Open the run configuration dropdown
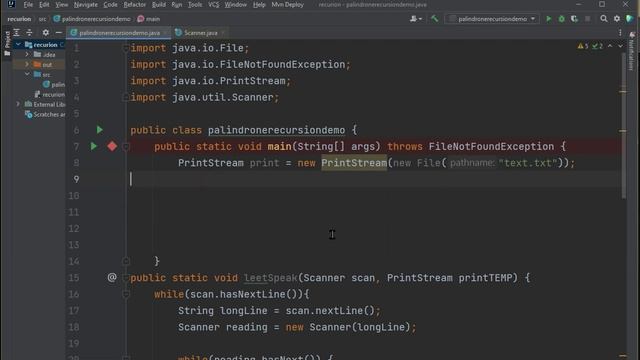The image size is (640, 360). (x=492, y=19)
